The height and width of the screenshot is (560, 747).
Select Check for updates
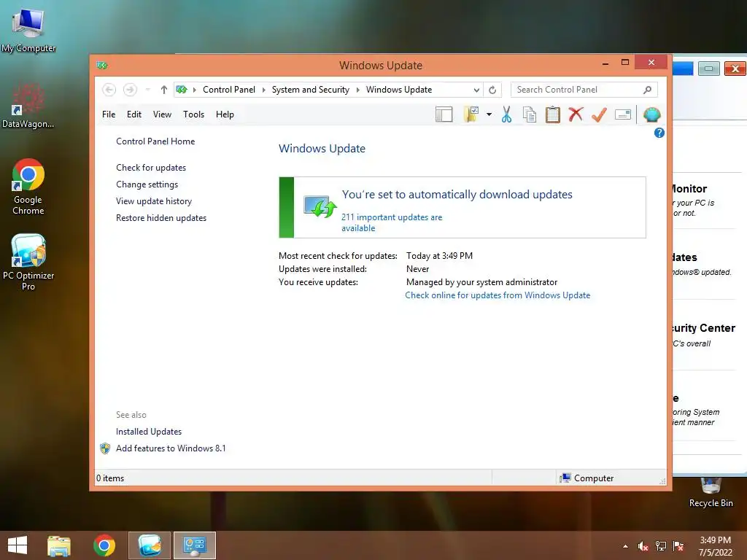pyautogui.click(x=151, y=168)
